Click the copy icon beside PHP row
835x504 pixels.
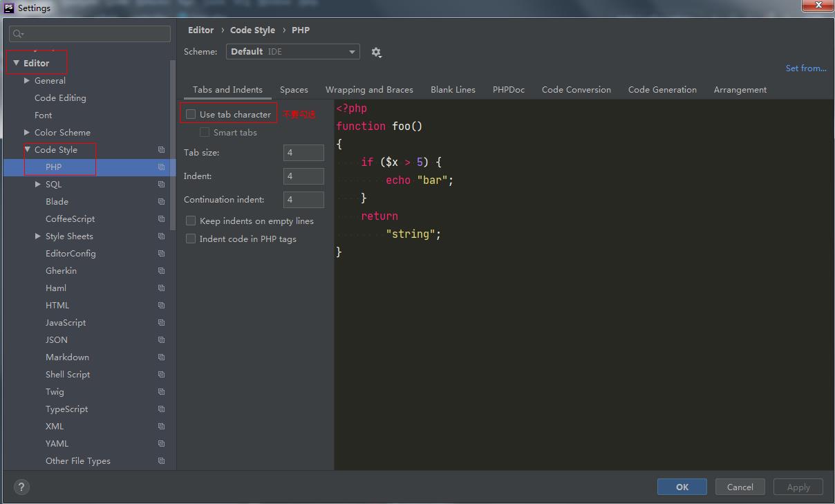pyautogui.click(x=161, y=167)
